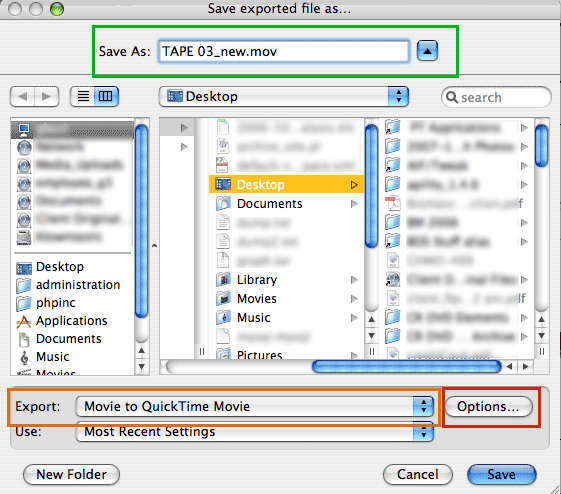Click the green zoom window button
Image resolution: width=561 pixels, height=494 pixels.
pos(57,9)
